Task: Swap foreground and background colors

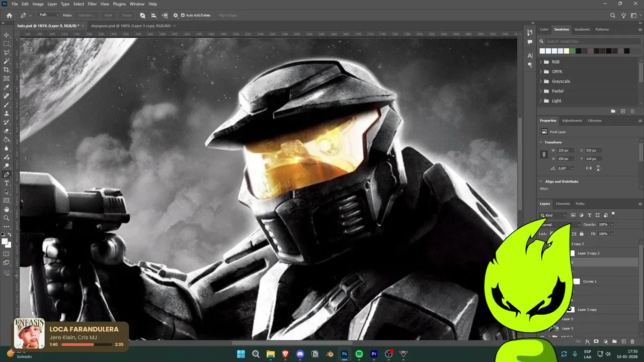Action: (x=10, y=235)
